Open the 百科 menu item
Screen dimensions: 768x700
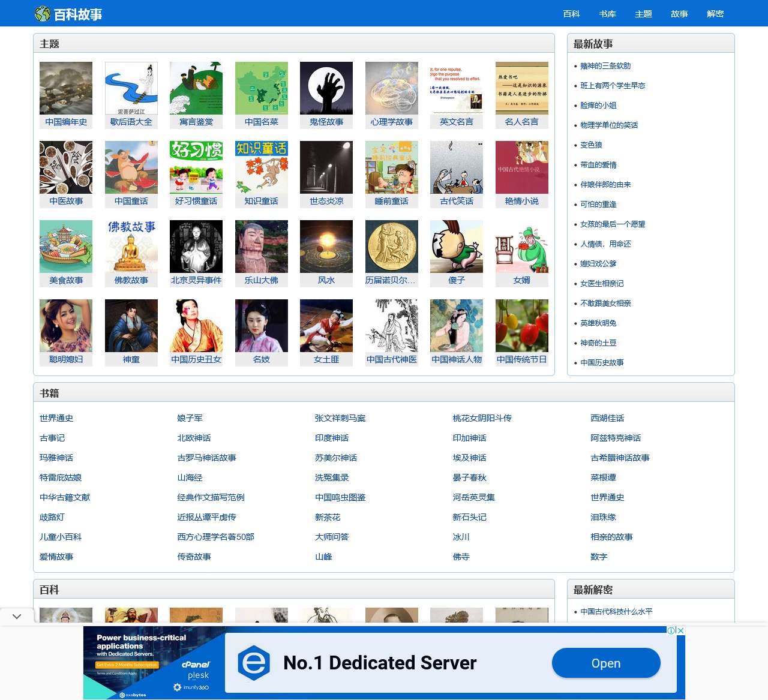[x=572, y=14]
